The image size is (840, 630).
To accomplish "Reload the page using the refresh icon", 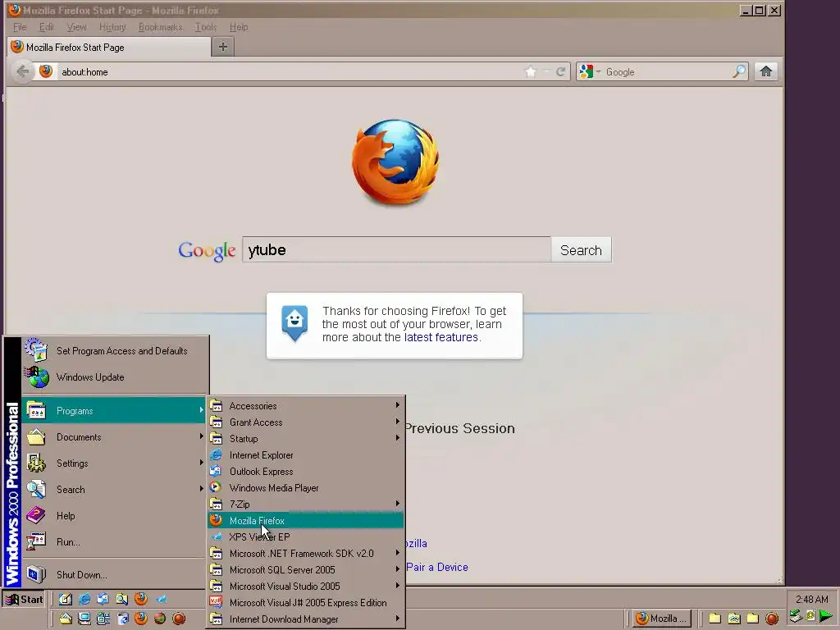I will coord(560,72).
